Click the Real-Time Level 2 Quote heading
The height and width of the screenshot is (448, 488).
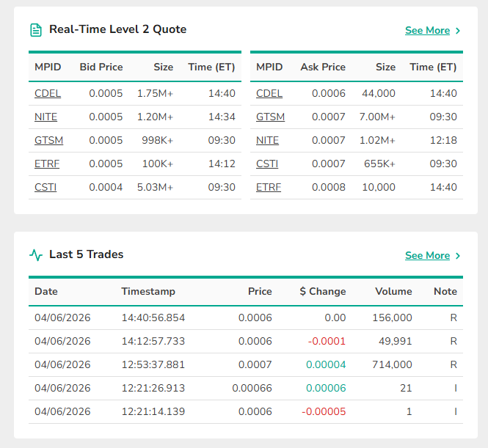pos(117,29)
